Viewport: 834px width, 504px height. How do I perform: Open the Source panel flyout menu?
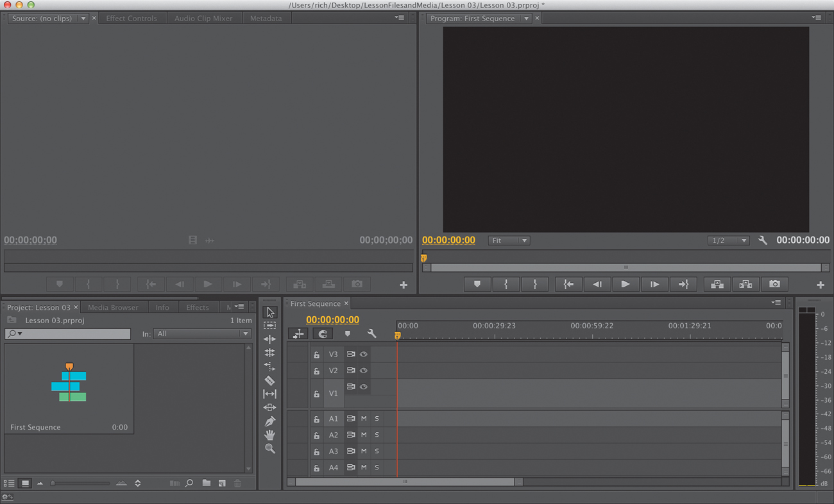pos(399,18)
